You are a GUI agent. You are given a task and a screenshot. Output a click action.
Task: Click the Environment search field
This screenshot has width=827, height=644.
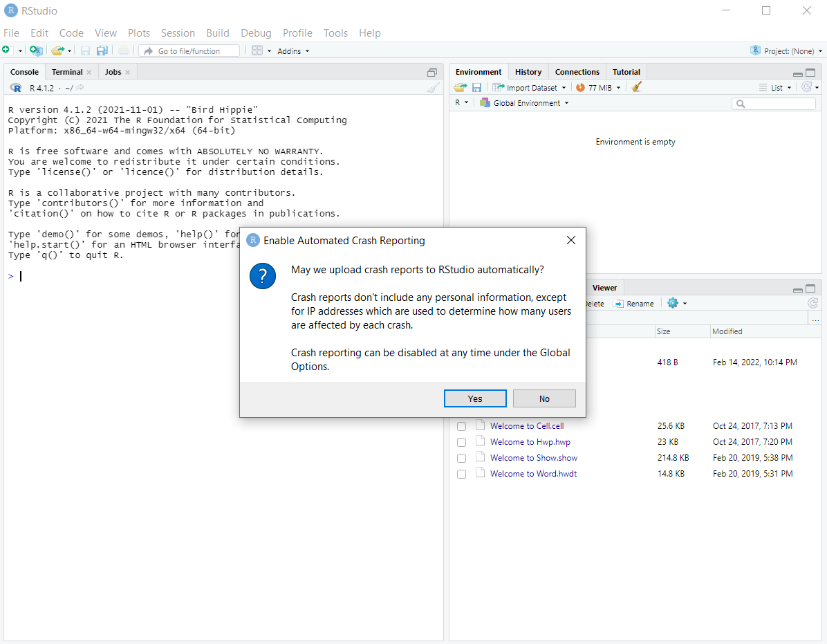pos(774,103)
